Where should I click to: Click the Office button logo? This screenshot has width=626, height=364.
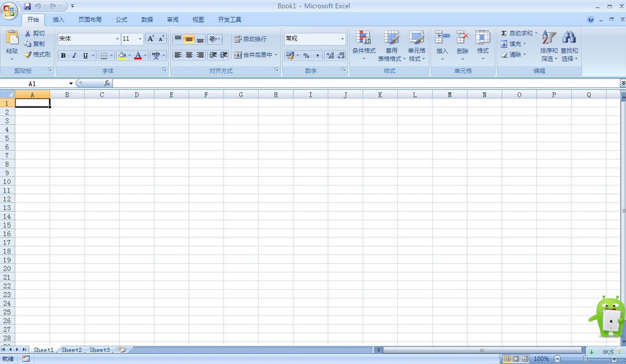(9, 11)
